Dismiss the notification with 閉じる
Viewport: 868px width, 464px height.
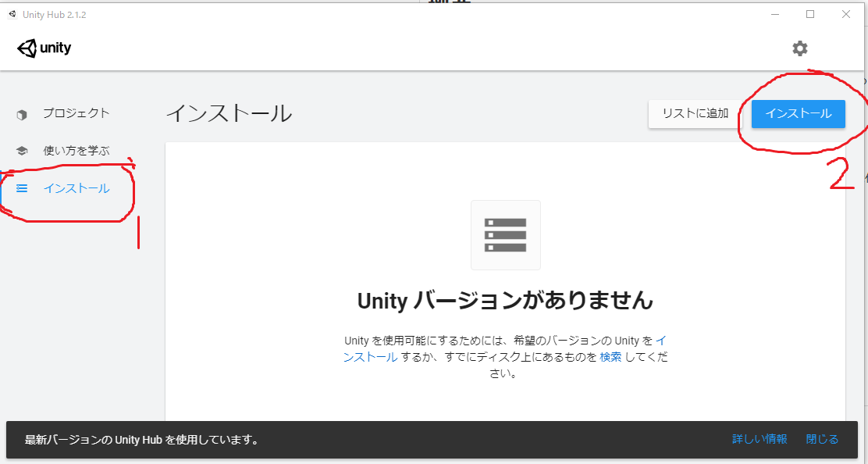pyautogui.click(x=821, y=439)
